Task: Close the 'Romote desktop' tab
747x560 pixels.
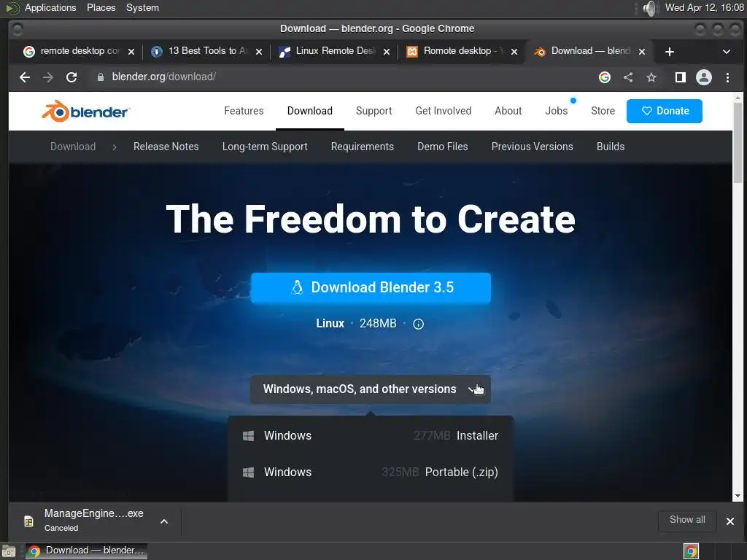Action: (x=514, y=52)
